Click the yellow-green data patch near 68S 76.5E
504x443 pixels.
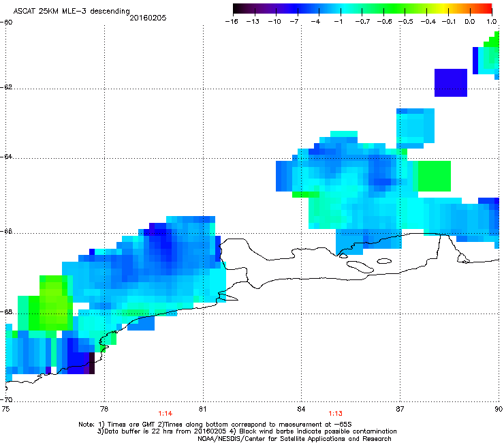[x=53, y=303]
